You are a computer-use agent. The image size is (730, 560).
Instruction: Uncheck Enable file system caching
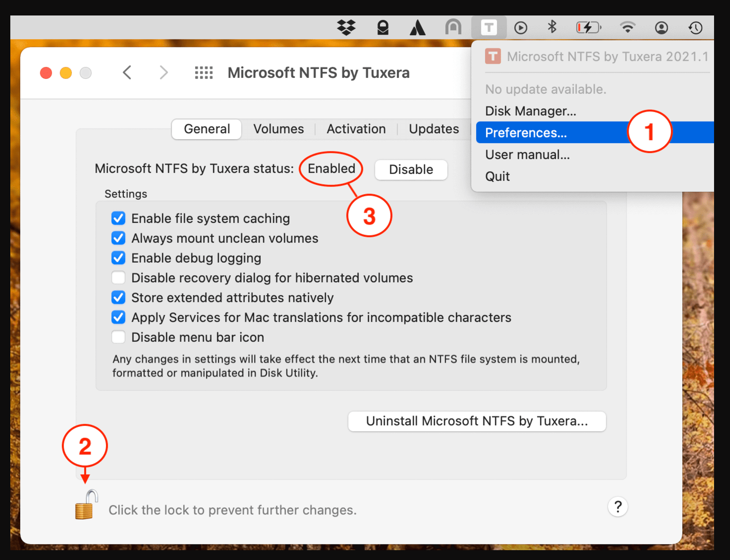click(x=119, y=219)
